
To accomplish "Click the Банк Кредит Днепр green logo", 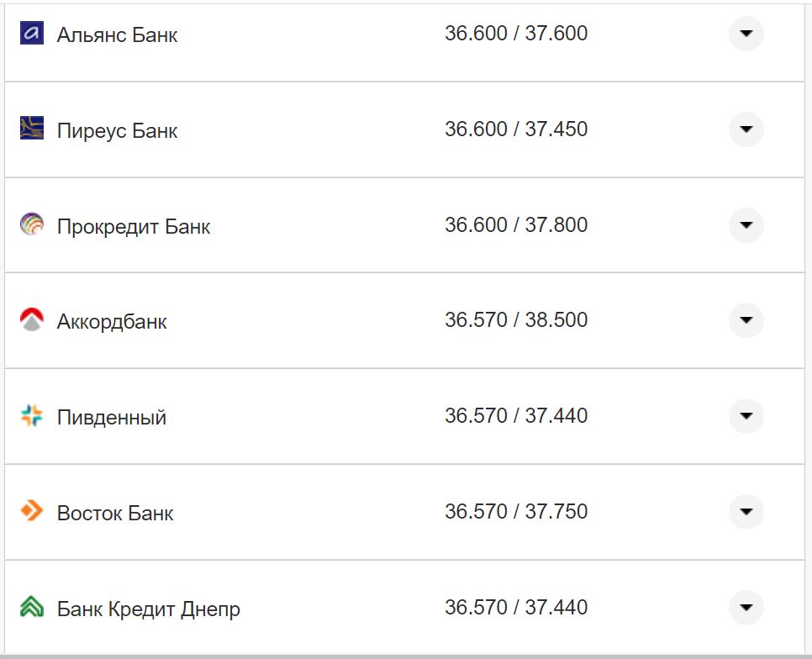I will click(x=30, y=607).
